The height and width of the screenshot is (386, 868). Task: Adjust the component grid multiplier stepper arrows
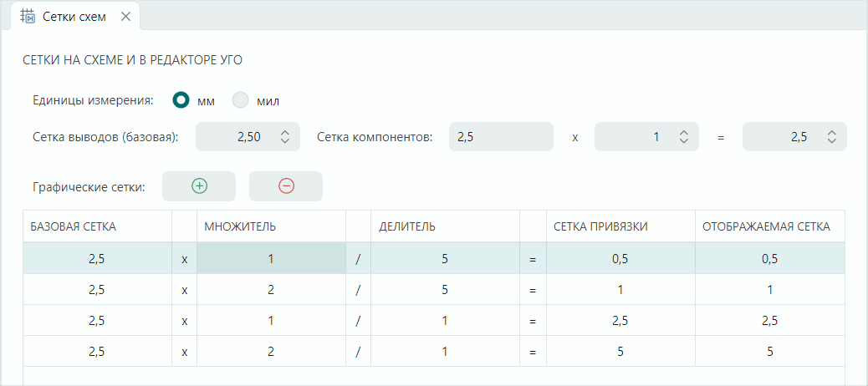(x=684, y=137)
